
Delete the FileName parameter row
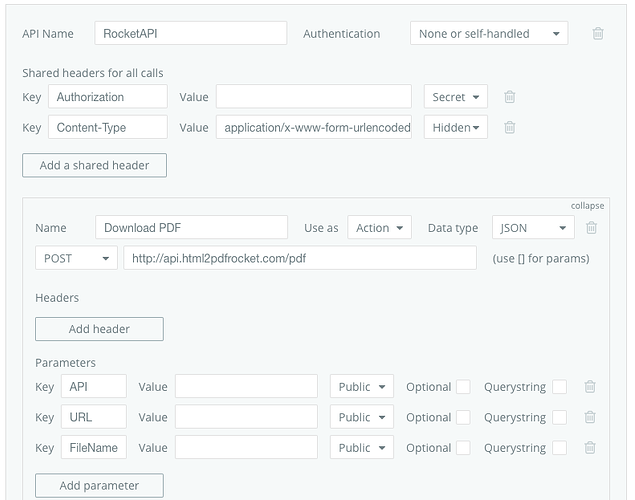point(590,448)
